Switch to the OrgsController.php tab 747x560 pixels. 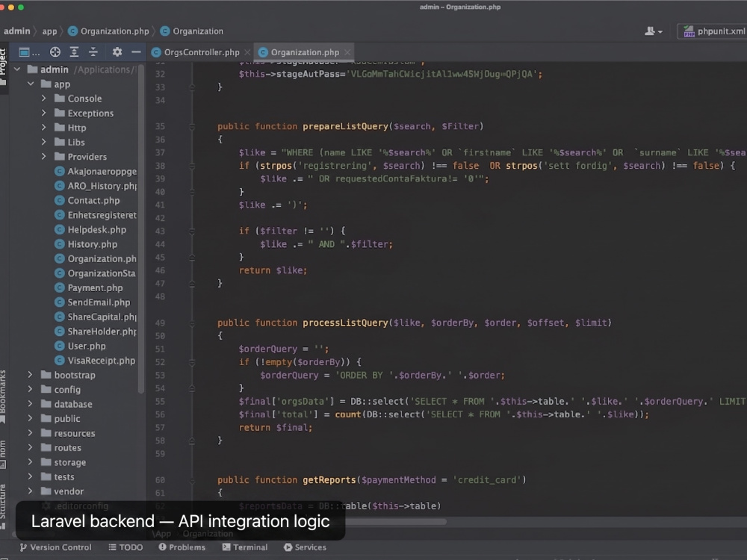(x=196, y=52)
